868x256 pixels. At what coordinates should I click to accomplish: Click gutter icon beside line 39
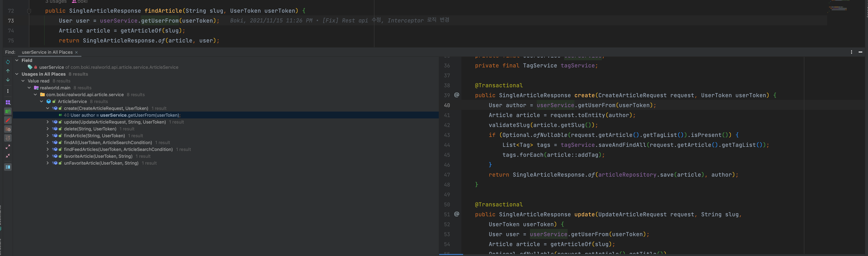click(x=457, y=95)
